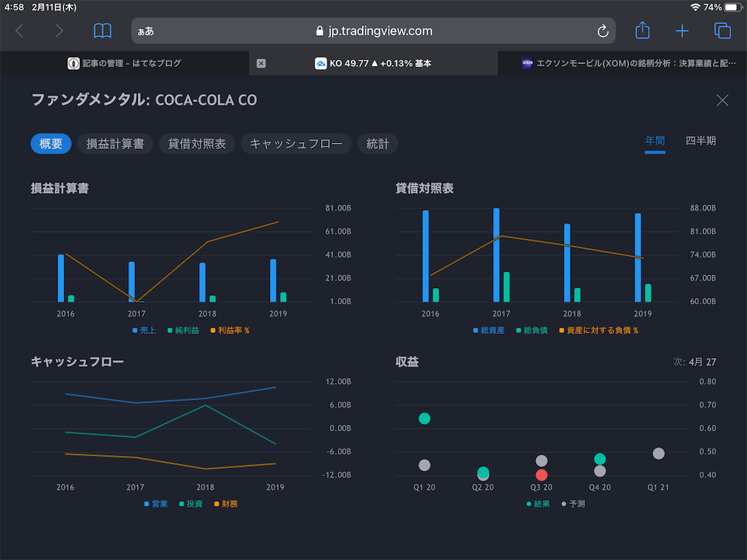Open the 貸借対照表 pill tab
The height and width of the screenshot is (560, 747).
[x=197, y=144]
